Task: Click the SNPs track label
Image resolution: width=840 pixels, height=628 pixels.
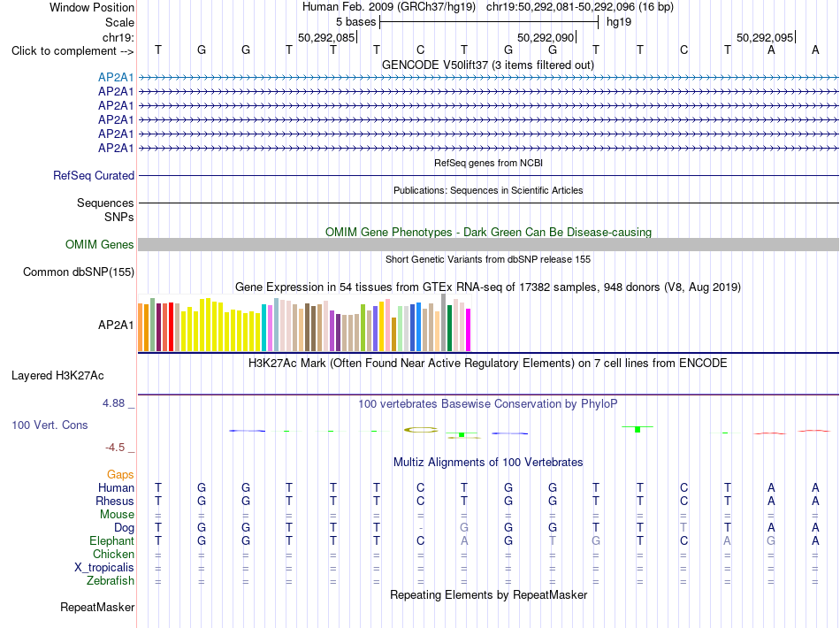Action: 119,217
